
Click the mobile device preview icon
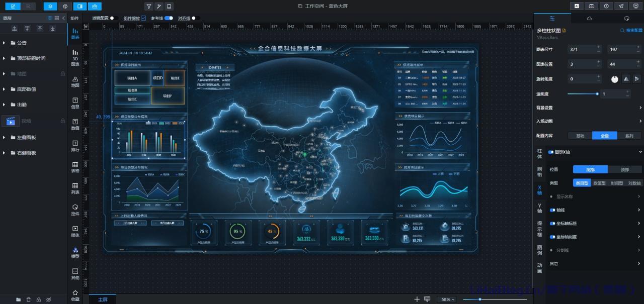click(x=169, y=6)
